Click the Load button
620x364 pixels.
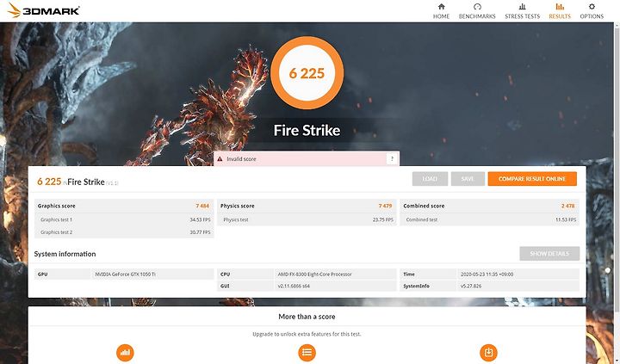coord(430,179)
